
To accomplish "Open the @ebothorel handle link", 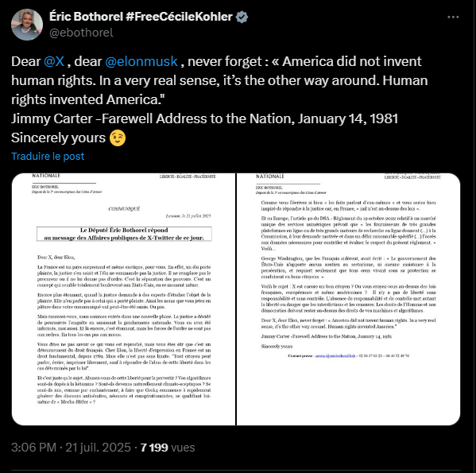I will pos(81,33).
